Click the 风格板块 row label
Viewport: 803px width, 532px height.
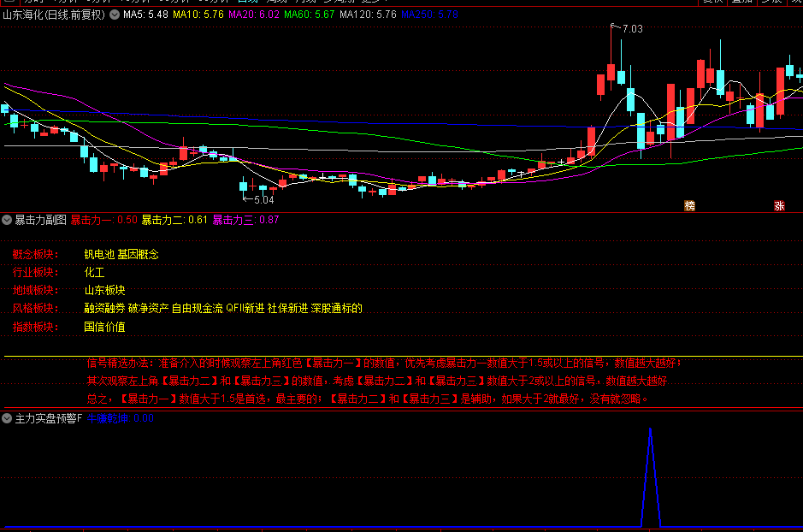(35, 308)
